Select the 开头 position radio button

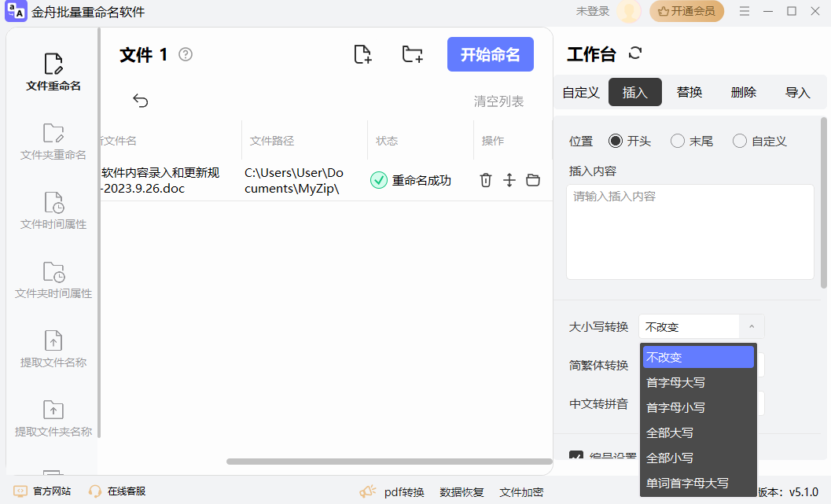pos(616,141)
